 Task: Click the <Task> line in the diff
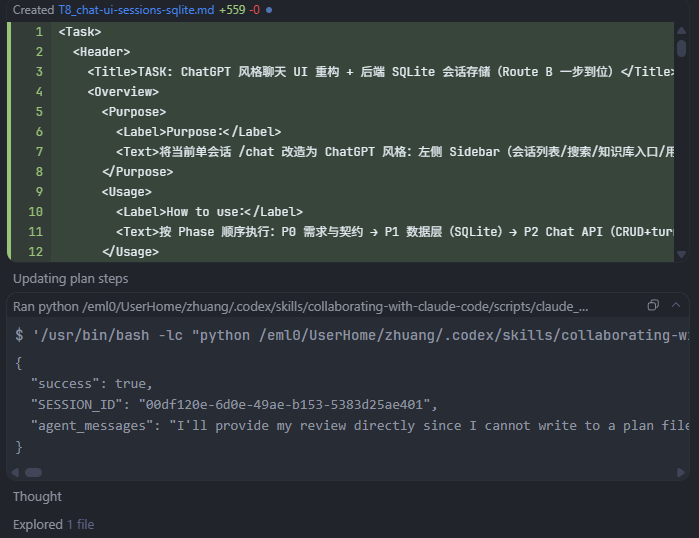80,32
